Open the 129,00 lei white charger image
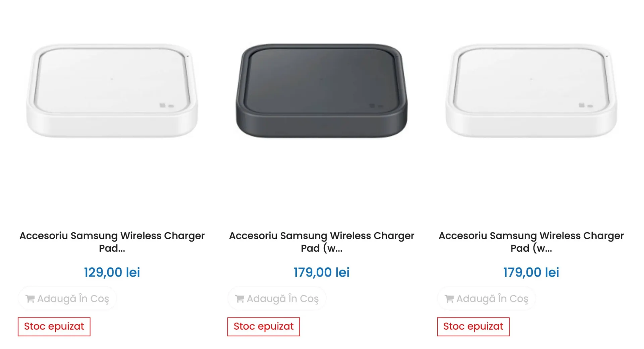 (112, 91)
